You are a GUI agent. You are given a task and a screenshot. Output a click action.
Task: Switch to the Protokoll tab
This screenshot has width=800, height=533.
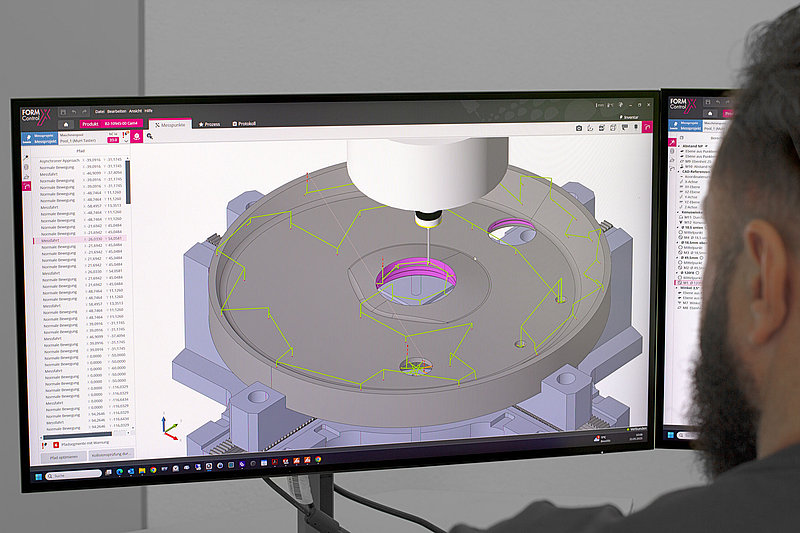point(244,123)
